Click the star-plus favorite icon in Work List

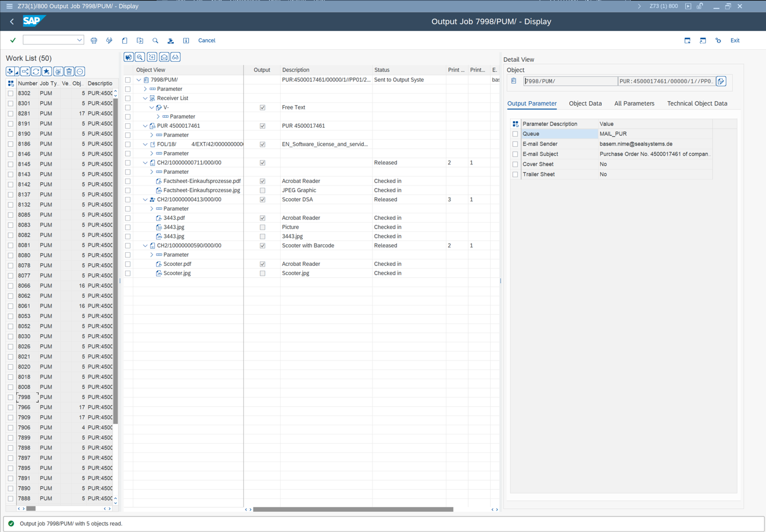[x=46, y=71]
